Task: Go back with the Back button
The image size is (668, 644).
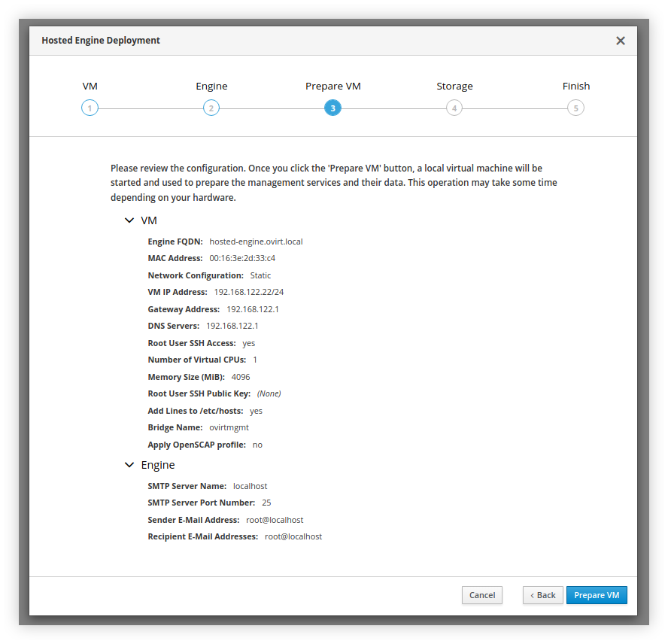Action: point(542,595)
